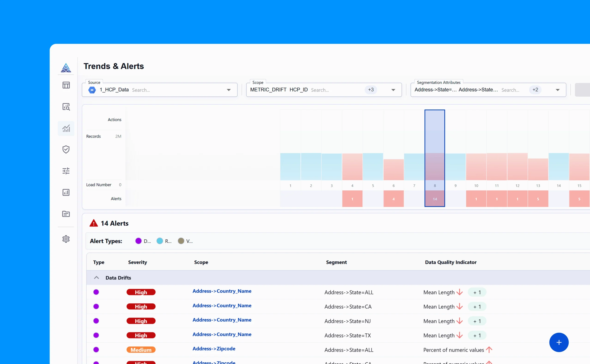Click the HCP_ID scope chip

(298, 90)
